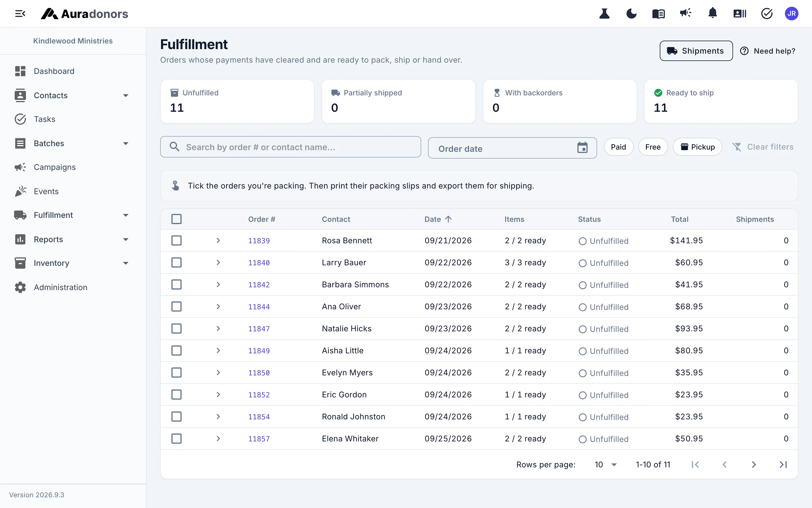The height and width of the screenshot is (508, 812).
Task: Apply the Pickup filter chip
Action: pyautogui.click(x=697, y=147)
